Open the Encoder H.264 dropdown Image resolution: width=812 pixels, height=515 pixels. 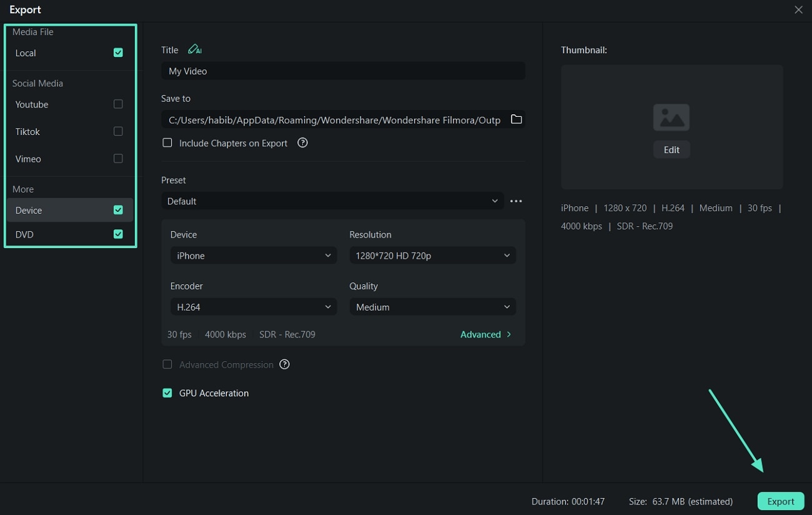(x=253, y=307)
